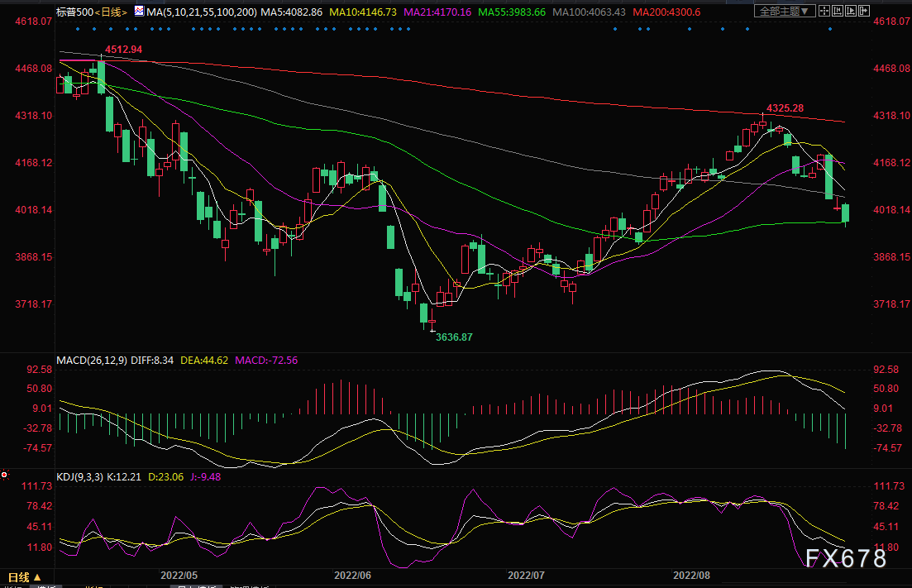Click the 标普500 symbol name
This screenshot has width=912, height=588.
coord(74,12)
